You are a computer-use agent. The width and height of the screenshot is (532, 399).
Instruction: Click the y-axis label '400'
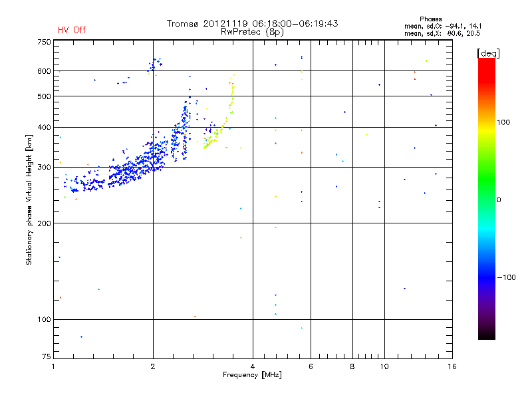coord(44,128)
